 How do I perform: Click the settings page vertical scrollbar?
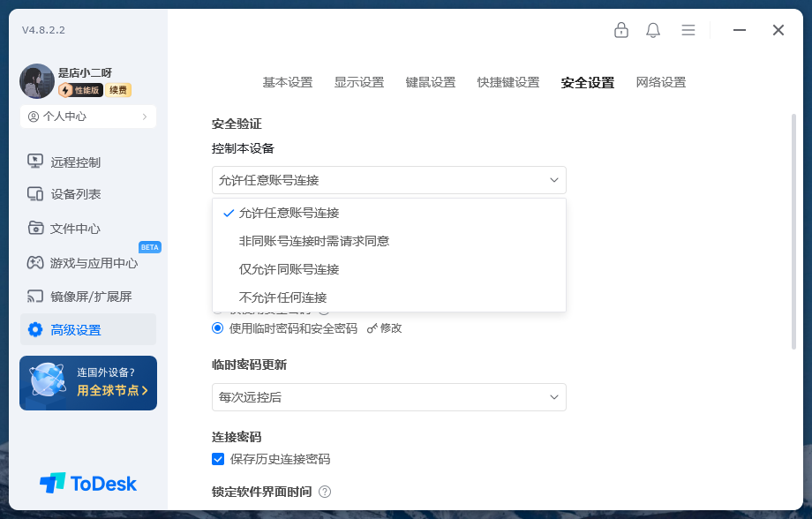click(x=793, y=231)
